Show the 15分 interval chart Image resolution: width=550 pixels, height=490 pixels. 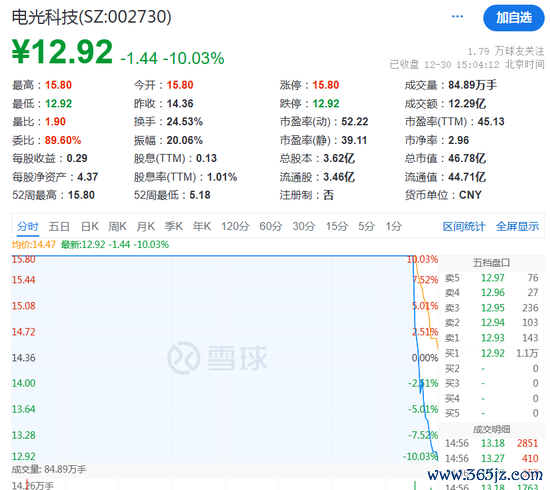tap(337, 226)
